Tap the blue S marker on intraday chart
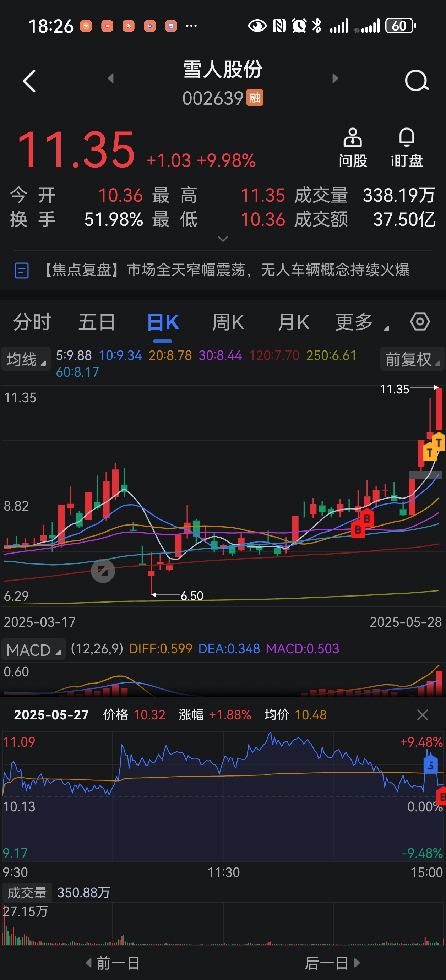This screenshot has height=980, width=446. pos(430,765)
